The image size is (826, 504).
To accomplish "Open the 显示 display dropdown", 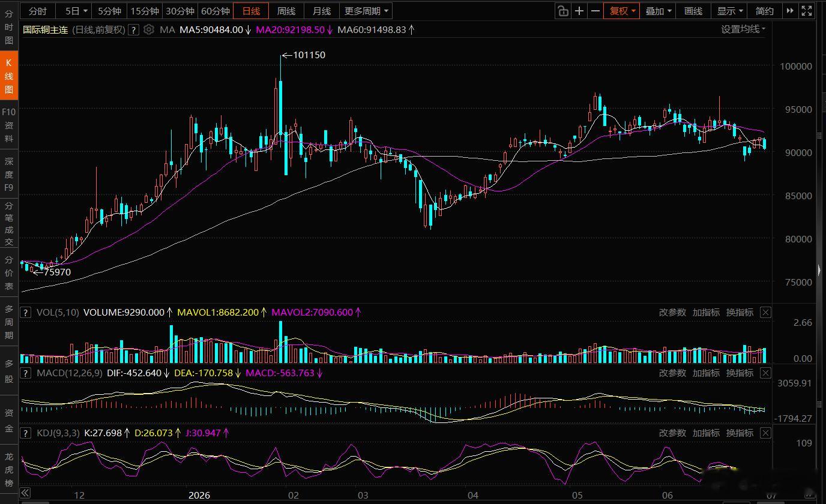I will [x=730, y=11].
